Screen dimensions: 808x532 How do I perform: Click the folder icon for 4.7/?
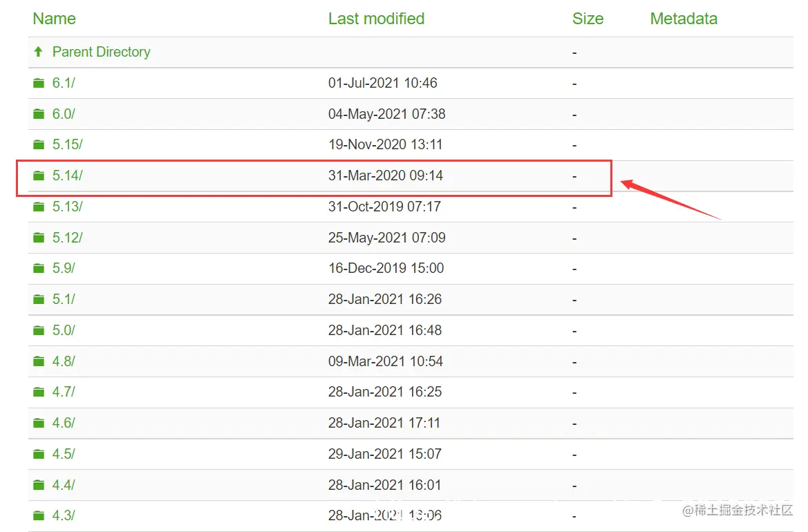pyautogui.click(x=39, y=392)
